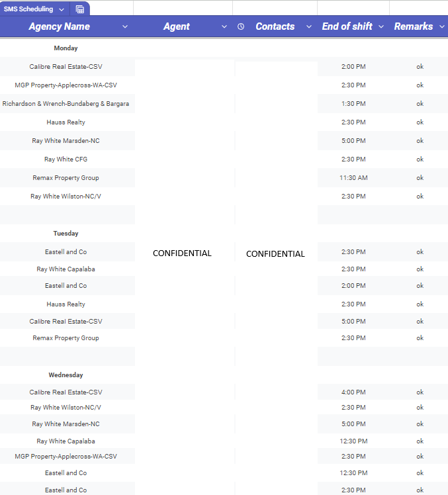Select the Remarks column header

tap(414, 26)
